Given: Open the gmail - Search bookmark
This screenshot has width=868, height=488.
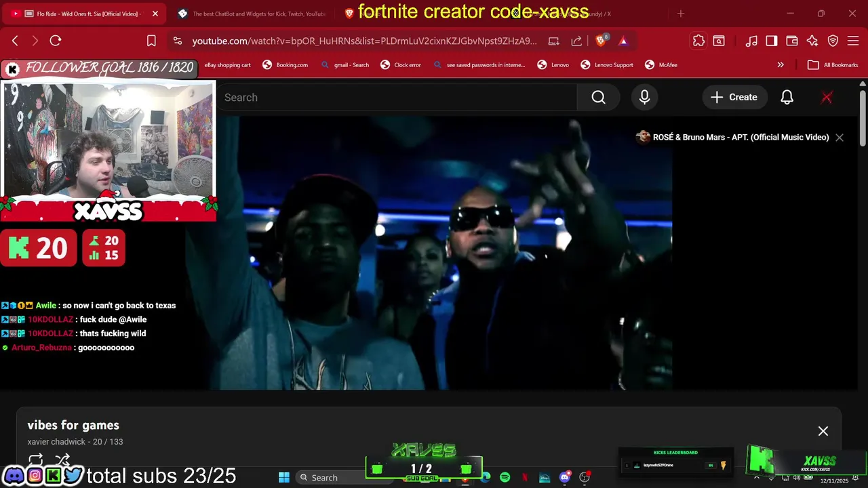Looking at the screenshot, I should [345, 65].
